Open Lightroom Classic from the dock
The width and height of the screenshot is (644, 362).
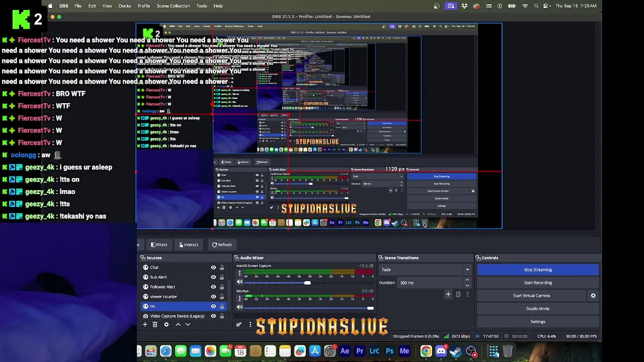coord(374,351)
